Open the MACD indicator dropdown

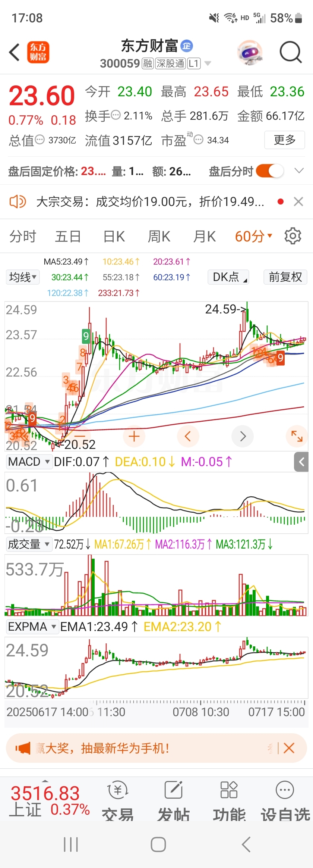pyautogui.click(x=29, y=462)
